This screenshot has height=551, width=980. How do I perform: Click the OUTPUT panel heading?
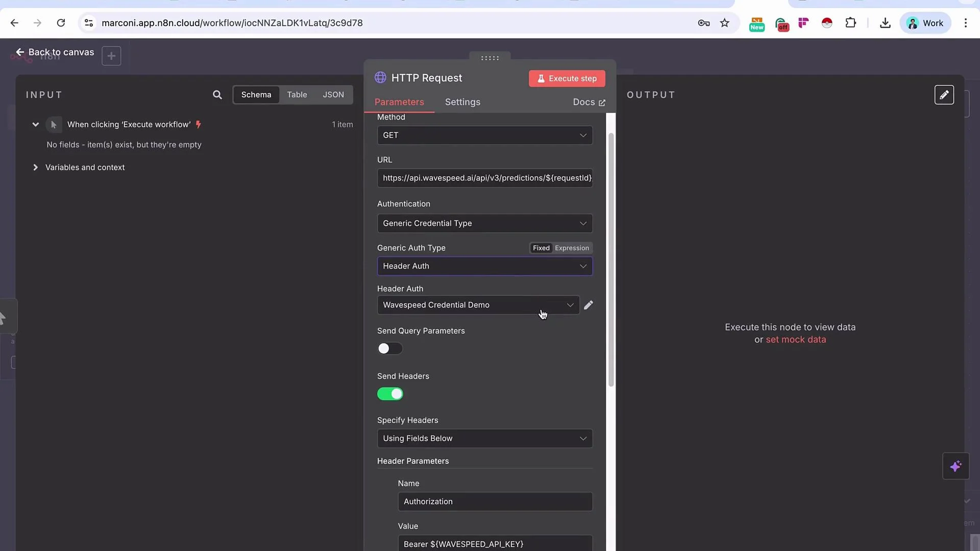[651, 95]
